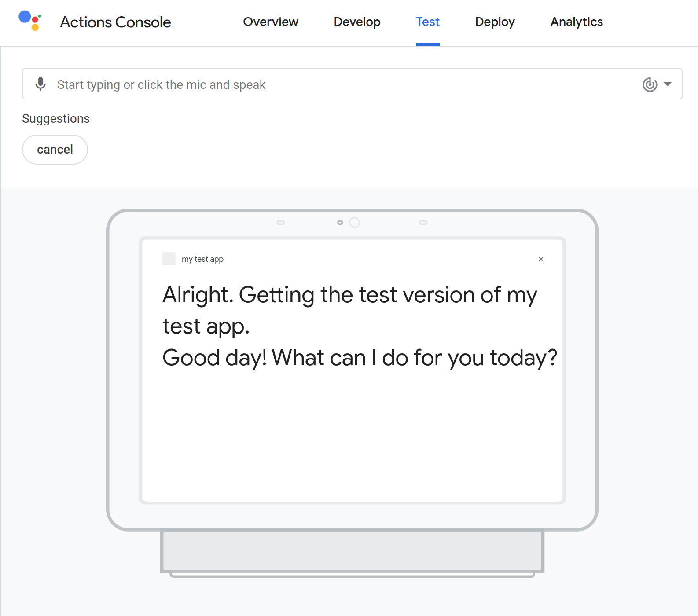This screenshot has width=698, height=616.
Task: Close the my test app card
Action: (x=541, y=259)
